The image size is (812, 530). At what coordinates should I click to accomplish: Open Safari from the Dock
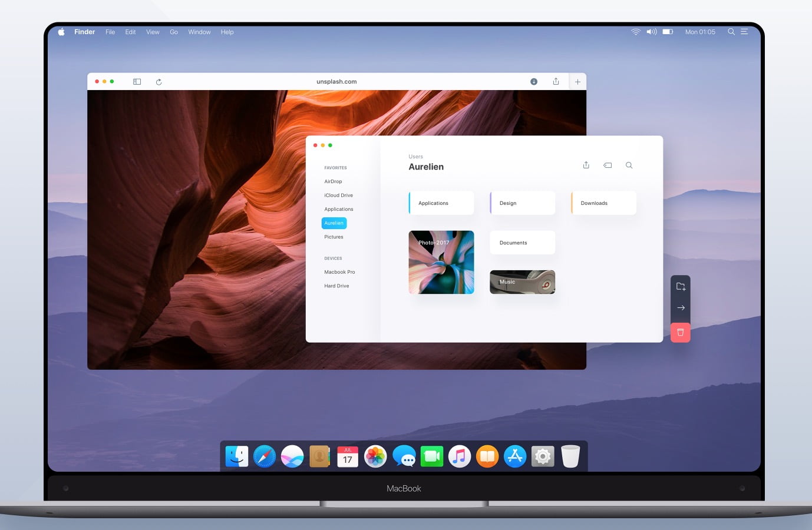pyautogui.click(x=264, y=456)
